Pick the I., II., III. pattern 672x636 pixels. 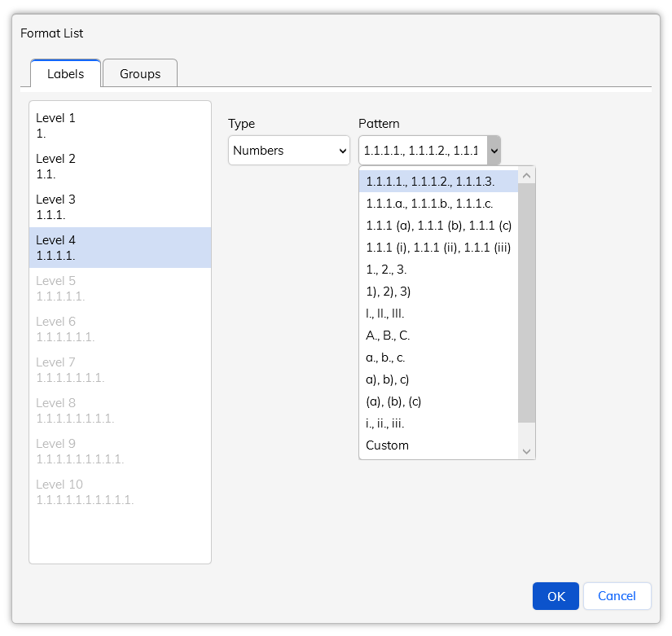[x=438, y=314]
